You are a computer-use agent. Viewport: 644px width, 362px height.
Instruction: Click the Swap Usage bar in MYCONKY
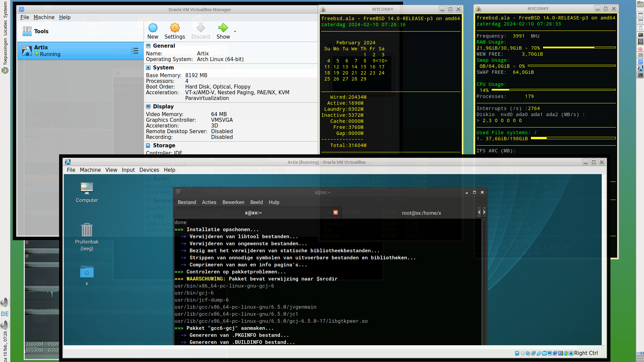pos(572,66)
